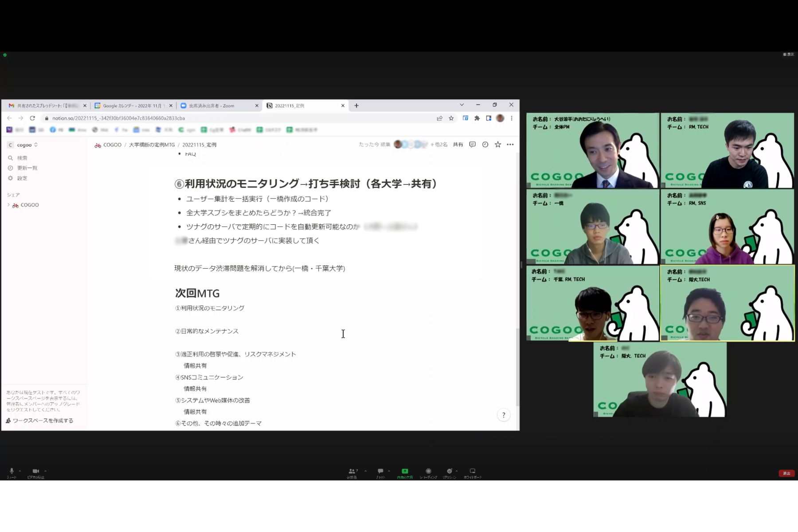798x532 pixels.
Task: Open Chrome profile avatar
Action: 500,118
